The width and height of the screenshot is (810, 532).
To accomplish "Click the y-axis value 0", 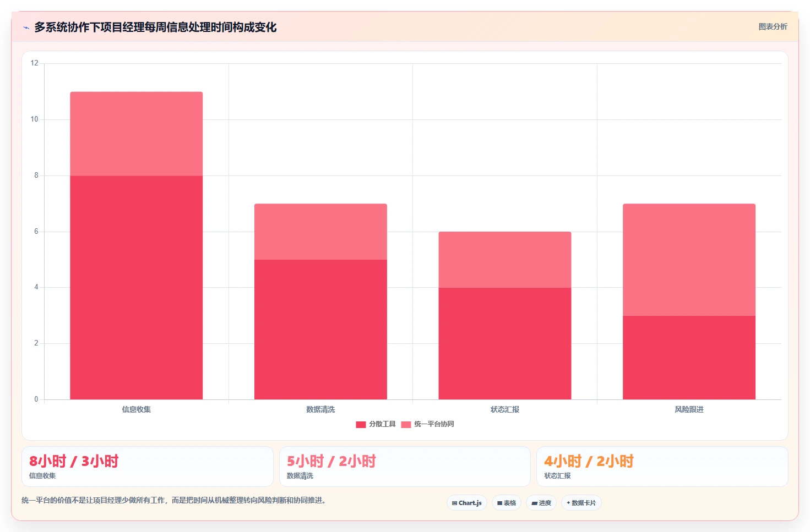I will coord(36,399).
